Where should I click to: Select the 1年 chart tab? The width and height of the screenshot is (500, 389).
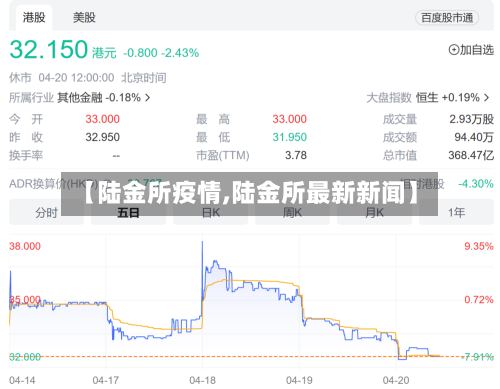coord(456,212)
